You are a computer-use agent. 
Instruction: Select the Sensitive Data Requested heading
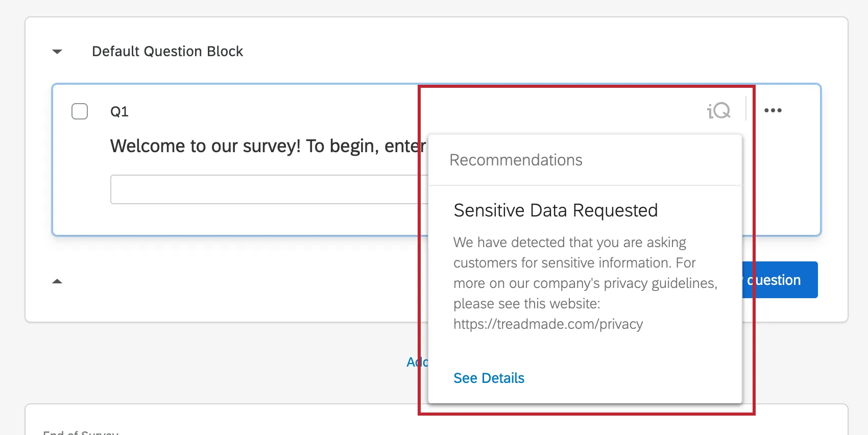pos(556,210)
